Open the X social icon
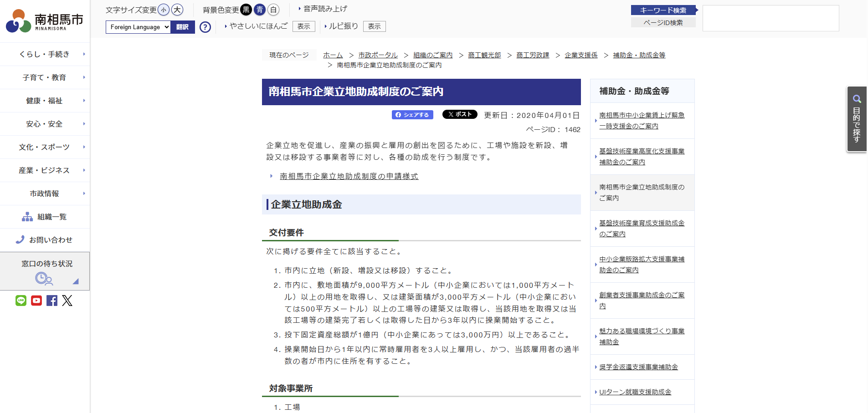The width and height of the screenshot is (868, 413). point(67,301)
